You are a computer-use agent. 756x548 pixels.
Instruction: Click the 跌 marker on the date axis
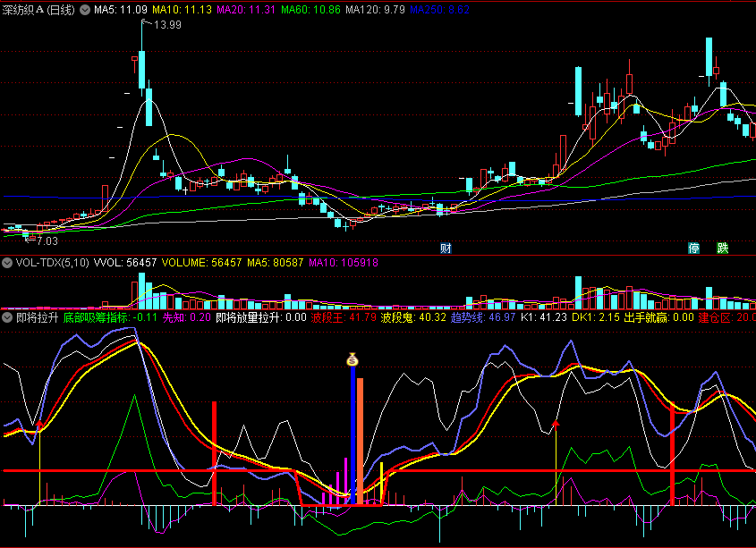pyautogui.click(x=722, y=249)
